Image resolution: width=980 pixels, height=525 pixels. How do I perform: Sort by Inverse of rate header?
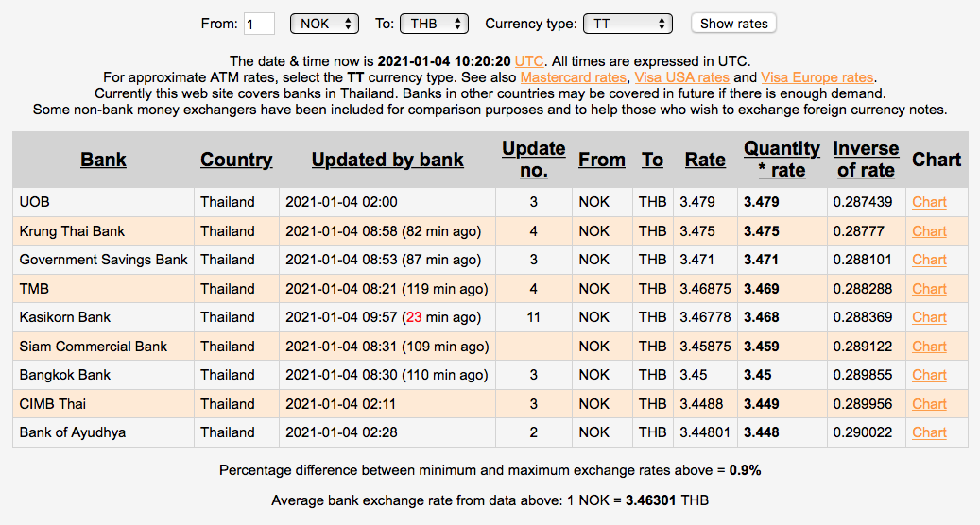point(866,160)
